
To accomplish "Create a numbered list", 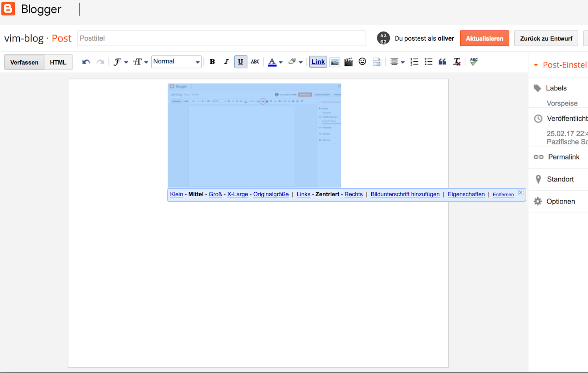I will pos(414,62).
